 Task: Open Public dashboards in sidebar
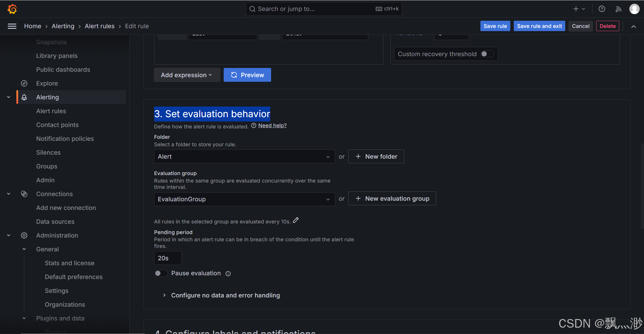click(63, 70)
